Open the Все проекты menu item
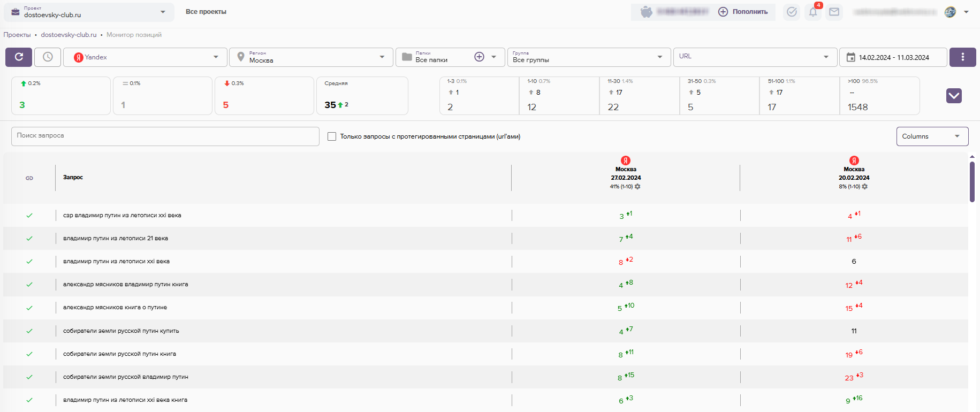The width and height of the screenshot is (980, 412). (x=206, y=12)
